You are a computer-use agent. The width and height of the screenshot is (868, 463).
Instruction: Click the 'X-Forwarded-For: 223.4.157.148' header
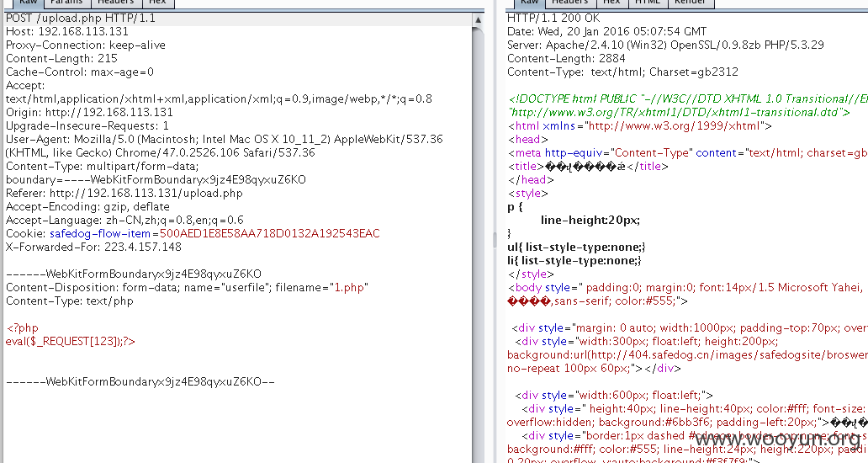point(93,247)
